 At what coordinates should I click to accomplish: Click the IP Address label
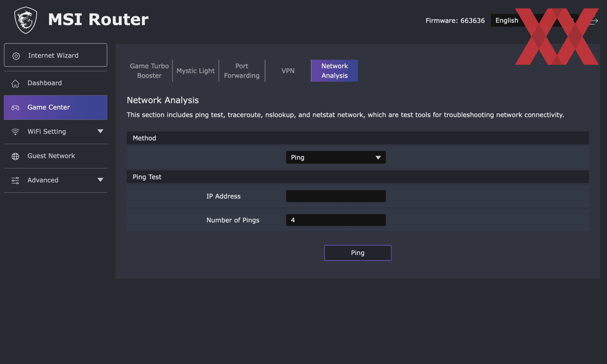[224, 196]
